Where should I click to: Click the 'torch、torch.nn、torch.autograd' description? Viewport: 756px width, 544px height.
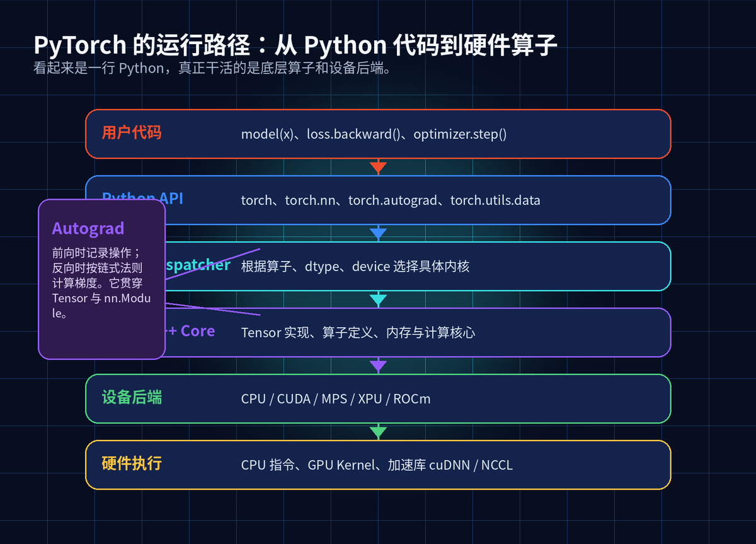pyautogui.click(x=391, y=200)
